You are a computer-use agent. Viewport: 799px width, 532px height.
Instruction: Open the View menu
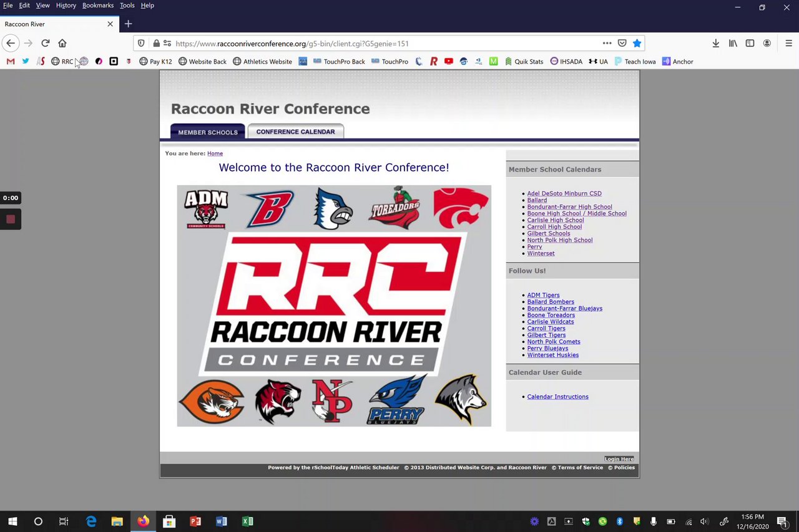tap(42, 5)
